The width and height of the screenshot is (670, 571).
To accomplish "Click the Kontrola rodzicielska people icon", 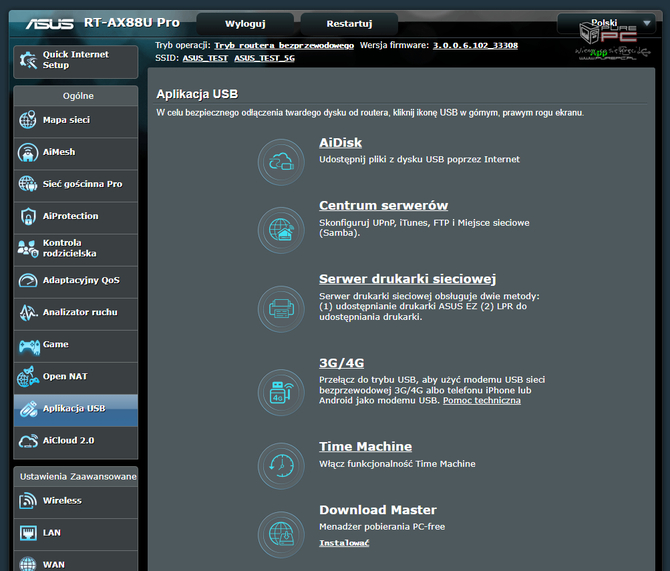I will (28, 248).
